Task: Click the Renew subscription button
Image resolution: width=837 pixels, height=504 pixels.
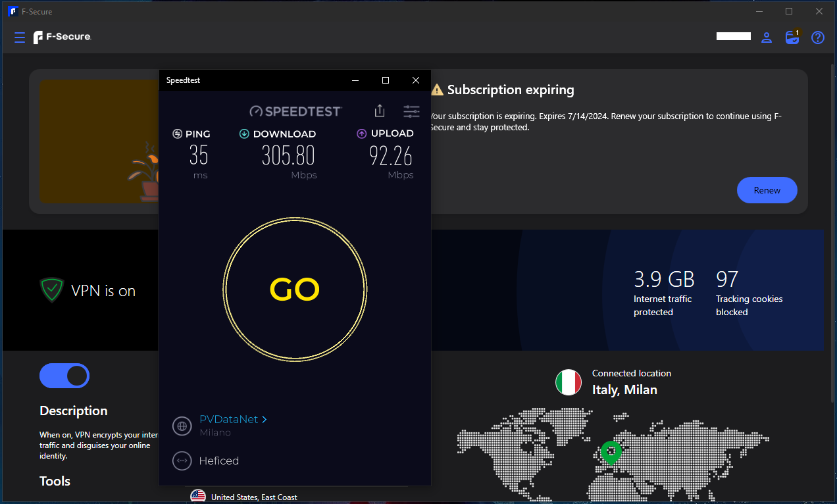Action: 767,190
